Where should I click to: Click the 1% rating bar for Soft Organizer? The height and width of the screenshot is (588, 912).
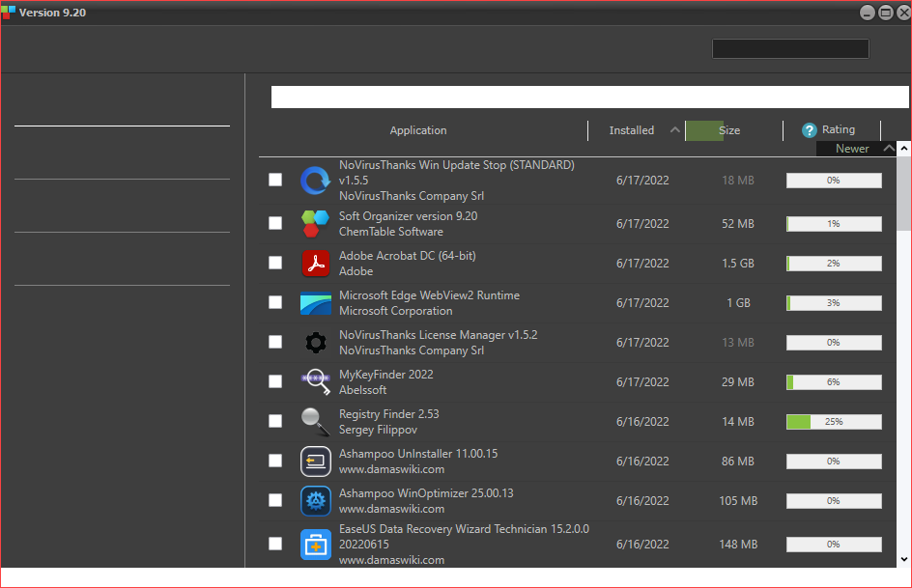[834, 224]
